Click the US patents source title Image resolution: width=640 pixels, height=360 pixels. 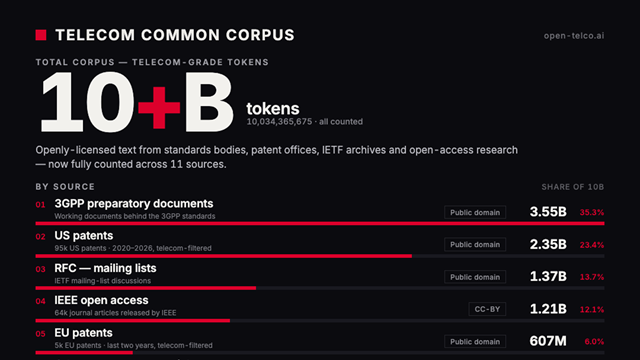tap(84, 236)
